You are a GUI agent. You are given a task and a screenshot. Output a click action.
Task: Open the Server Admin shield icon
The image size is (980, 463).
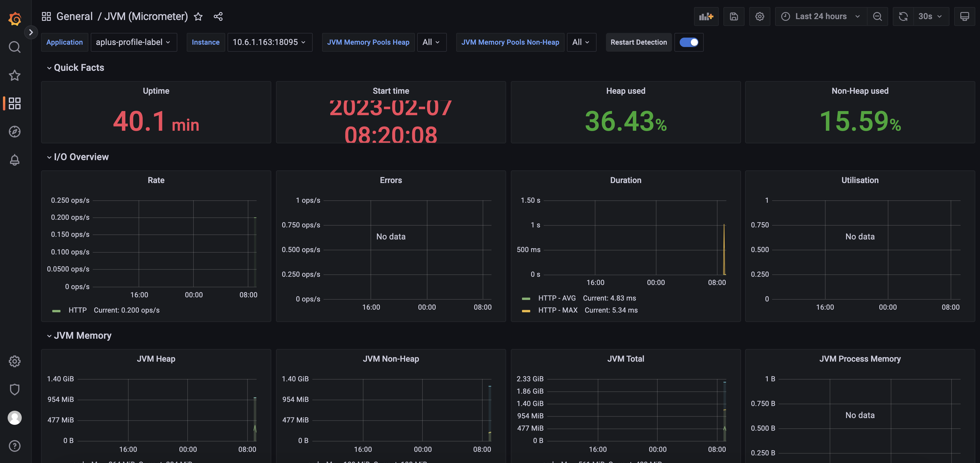(x=15, y=390)
